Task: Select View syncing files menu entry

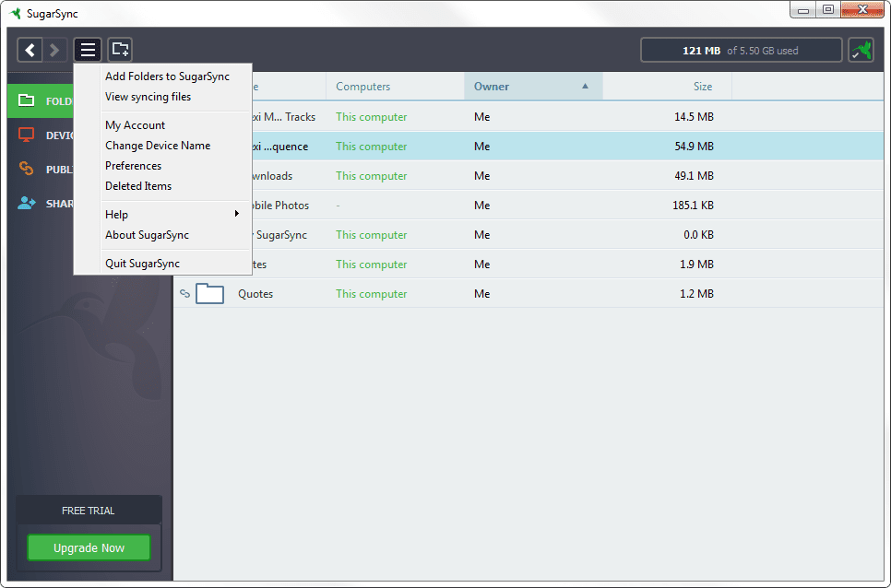Action: point(148,97)
